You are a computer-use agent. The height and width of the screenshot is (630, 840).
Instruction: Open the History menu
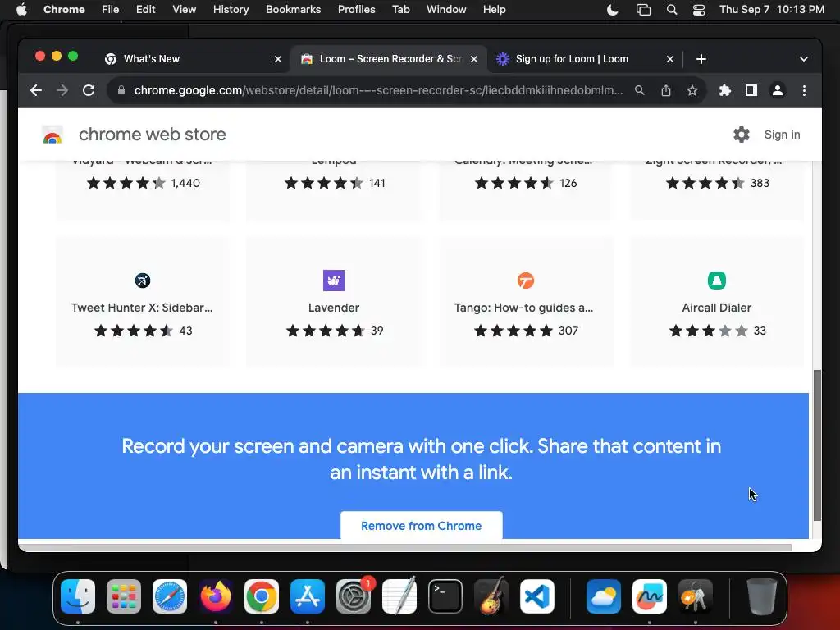[231, 10]
